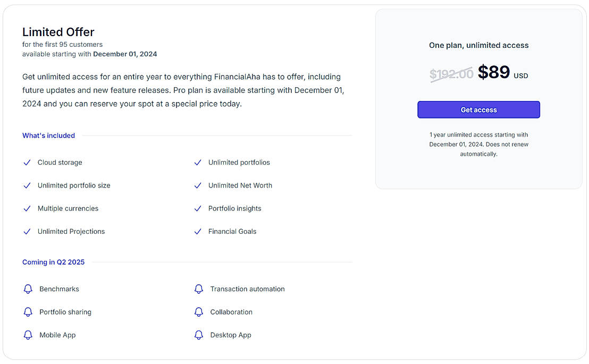Click the checkmark beside Unlimited portfolios

point(198,163)
